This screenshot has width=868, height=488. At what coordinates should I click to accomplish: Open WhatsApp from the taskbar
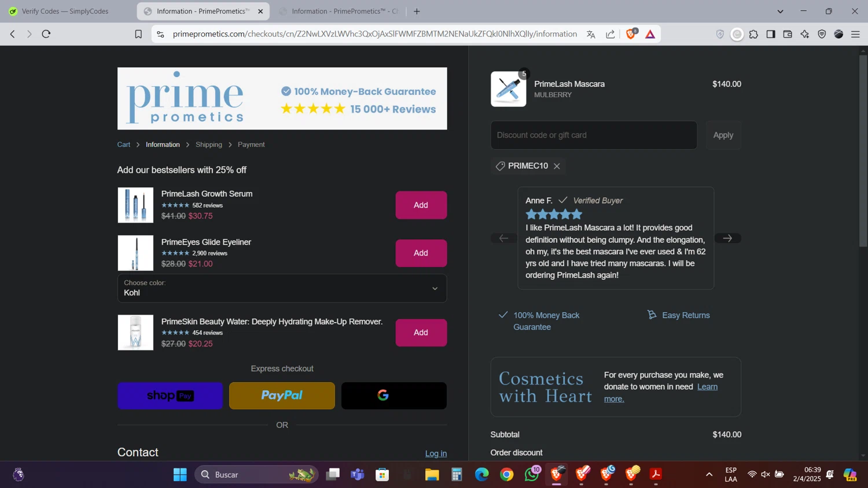(532, 475)
